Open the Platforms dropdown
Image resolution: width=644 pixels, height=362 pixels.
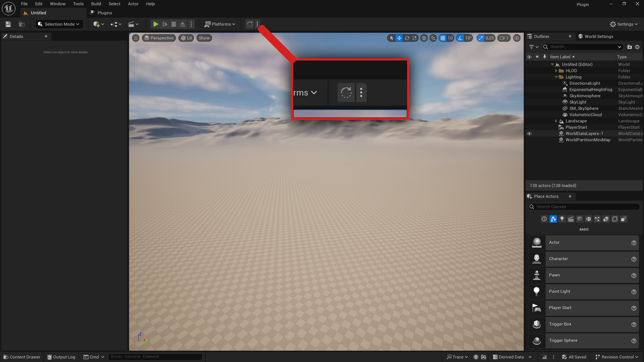pyautogui.click(x=220, y=24)
